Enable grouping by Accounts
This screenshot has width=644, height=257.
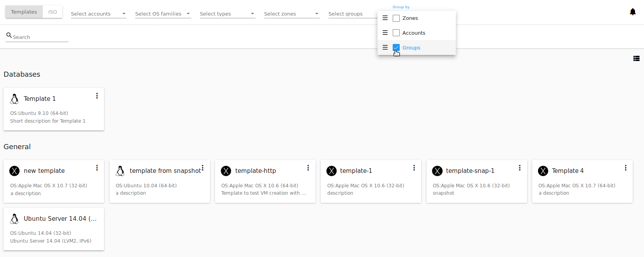click(396, 33)
